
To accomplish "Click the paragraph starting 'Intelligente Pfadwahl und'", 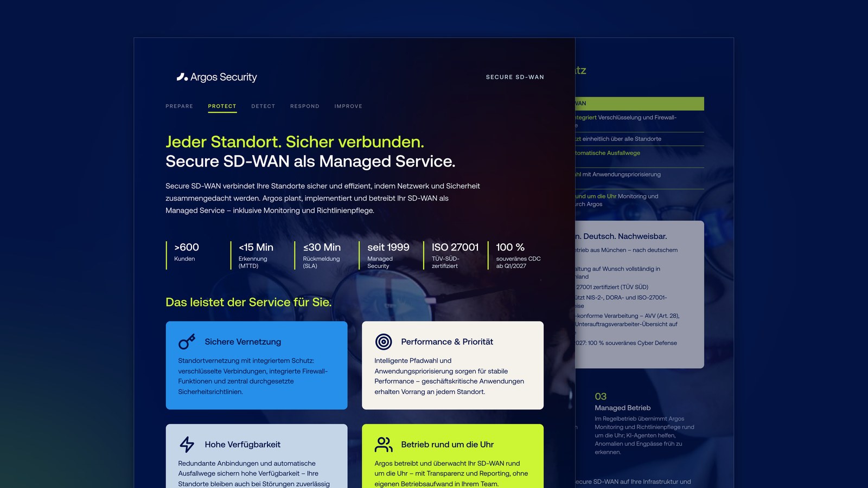I will tap(449, 376).
